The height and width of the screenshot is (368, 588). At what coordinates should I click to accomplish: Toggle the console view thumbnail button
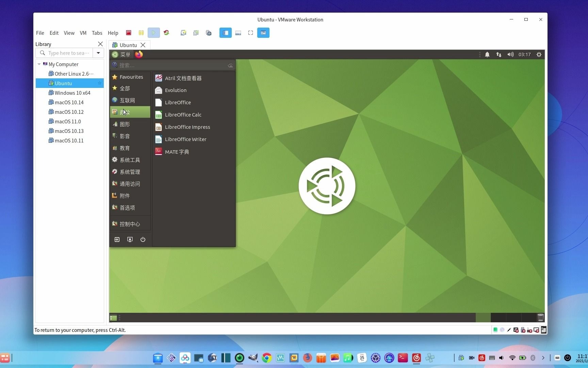point(238,33)
